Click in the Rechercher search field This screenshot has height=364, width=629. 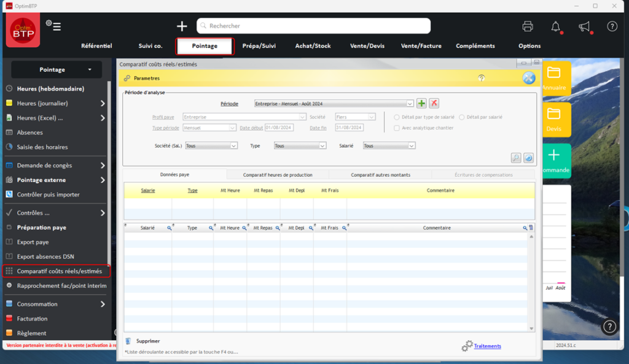pos(313,26)
